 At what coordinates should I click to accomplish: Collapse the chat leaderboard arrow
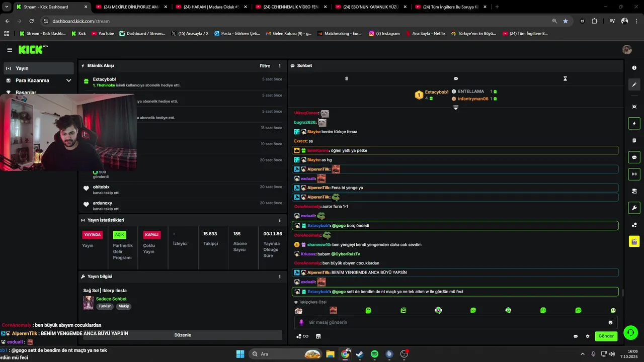456,108
